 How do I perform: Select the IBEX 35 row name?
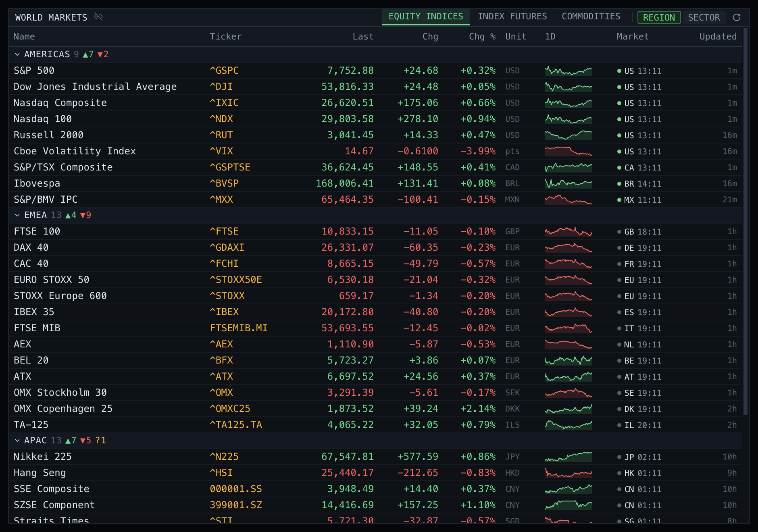click(x=34, y=312)
